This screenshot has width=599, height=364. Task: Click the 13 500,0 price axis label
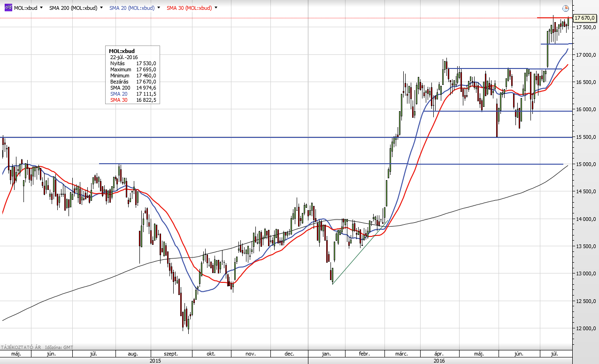click(586, 246)
